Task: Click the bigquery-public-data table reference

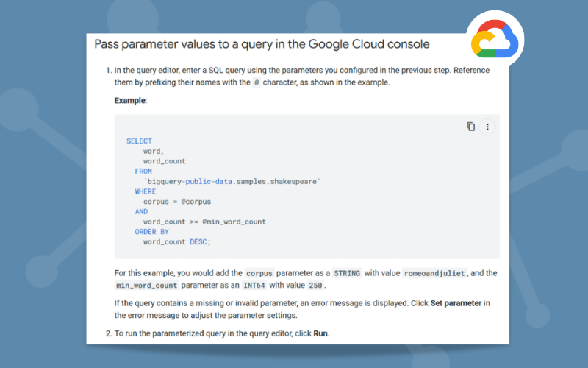Action: point(232,181)
